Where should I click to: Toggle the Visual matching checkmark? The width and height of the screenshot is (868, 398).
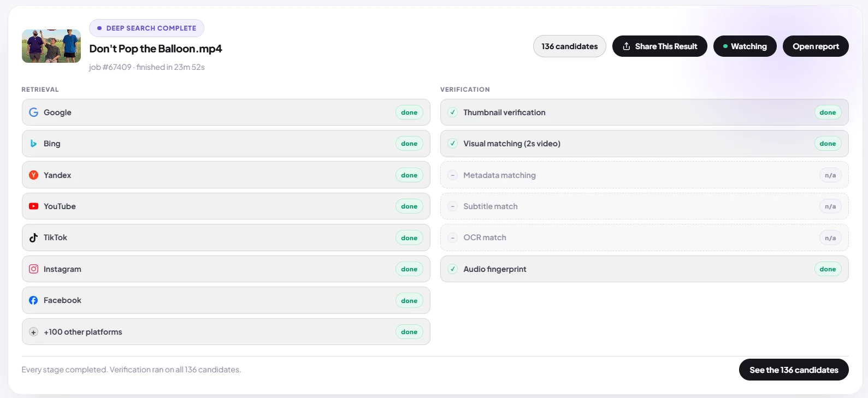(452, 144)
